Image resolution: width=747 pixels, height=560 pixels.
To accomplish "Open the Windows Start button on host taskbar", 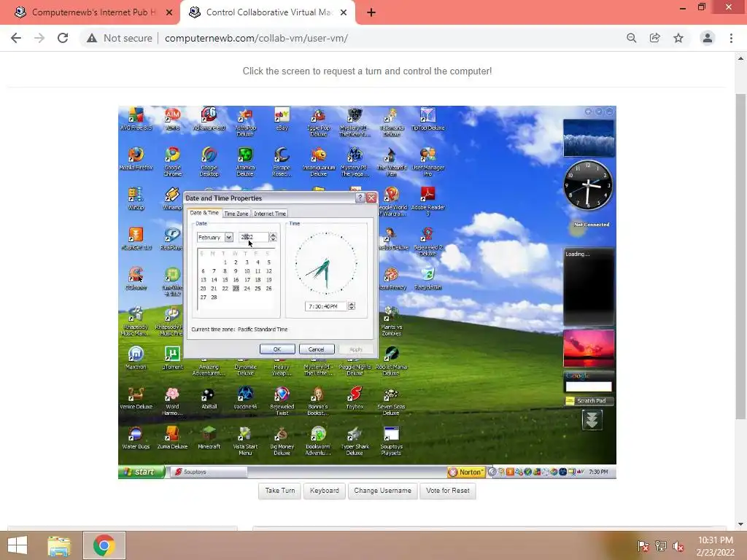I will pos(18,545).
